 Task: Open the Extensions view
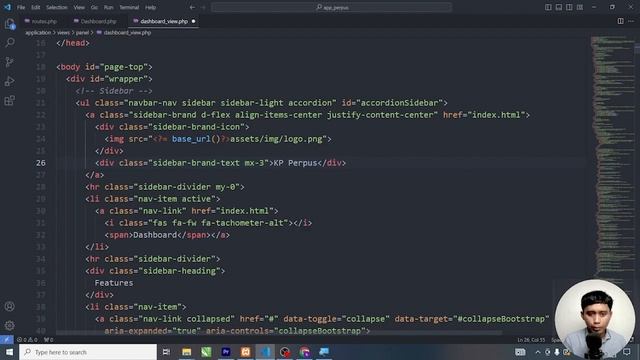pyautogui.click(x=10, y=100)
